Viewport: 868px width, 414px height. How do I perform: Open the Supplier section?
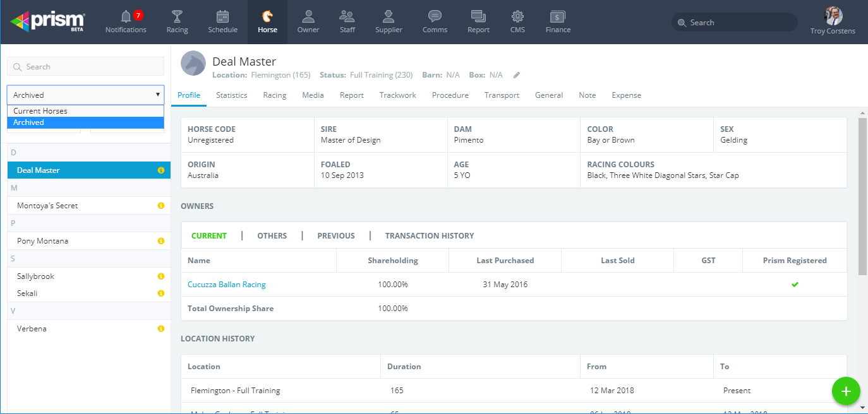tap(389, 22)
